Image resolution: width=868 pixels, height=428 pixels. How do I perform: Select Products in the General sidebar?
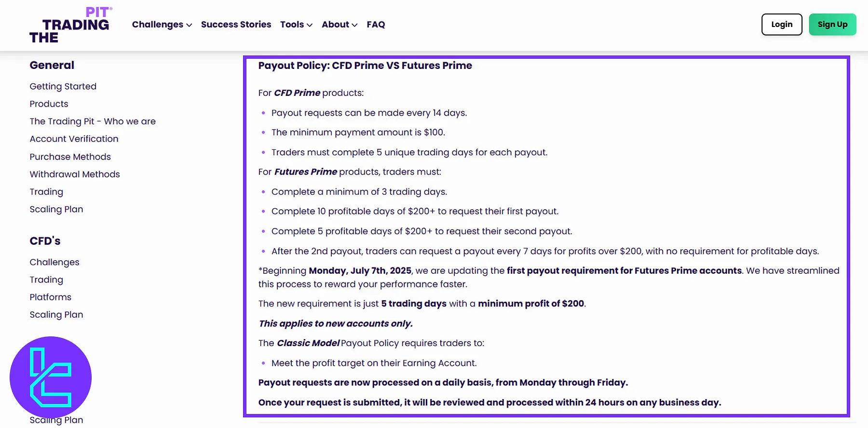49,104
